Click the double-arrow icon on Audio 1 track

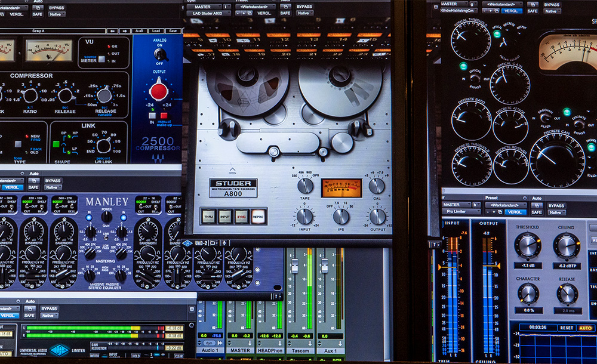point(220,344)
